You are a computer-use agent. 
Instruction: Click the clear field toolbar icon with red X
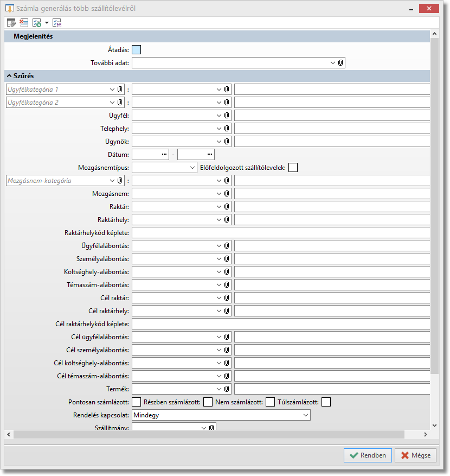[x=24, y=23]
